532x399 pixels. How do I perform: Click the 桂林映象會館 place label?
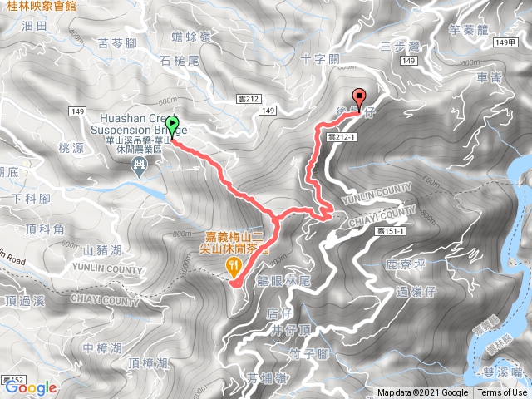pyautogui.click(x=42, y=7)
